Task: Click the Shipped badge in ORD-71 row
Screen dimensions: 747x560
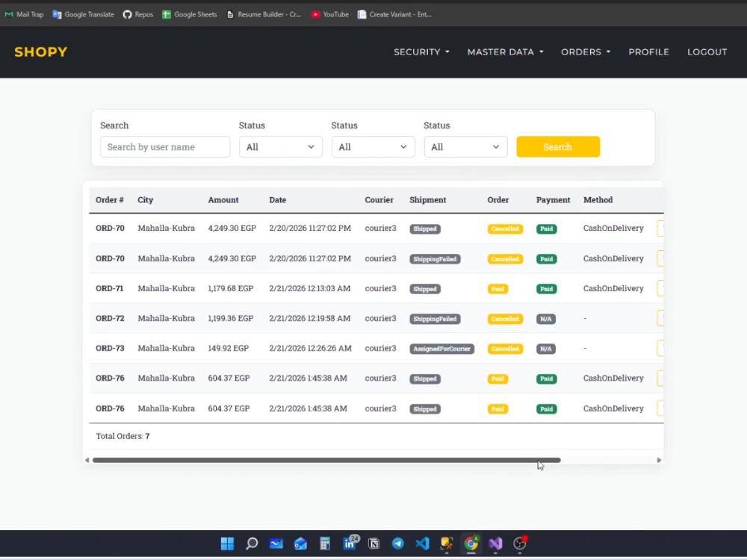Action: tap(425, 289)
